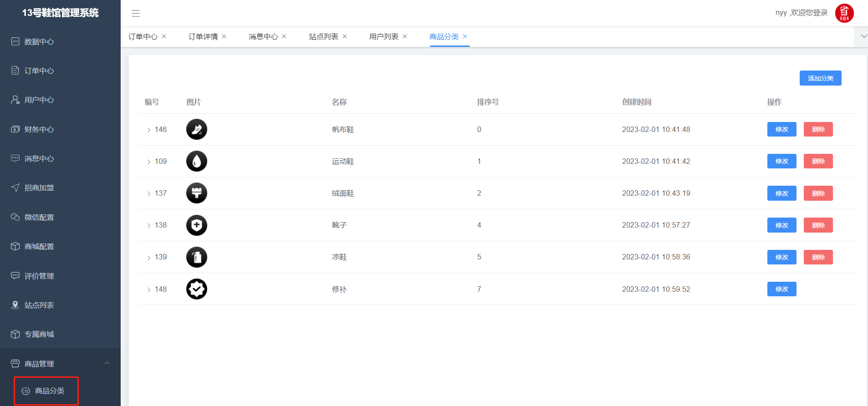Screen dimensions: 868x406
Task: Expand row 138 tree arrow
Action: [x=148, y=225]
